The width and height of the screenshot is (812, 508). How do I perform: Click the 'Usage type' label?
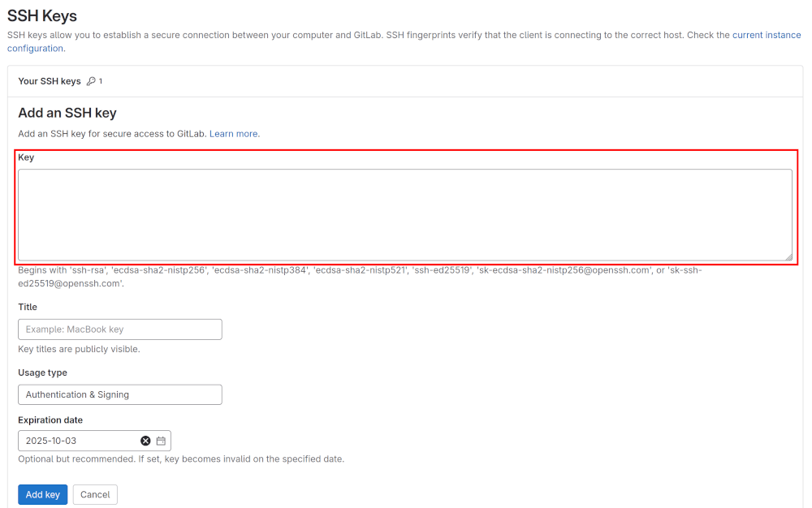[42, 372]
